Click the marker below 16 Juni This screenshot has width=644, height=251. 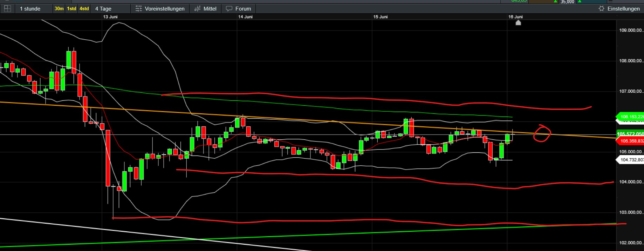click(518, 23)
